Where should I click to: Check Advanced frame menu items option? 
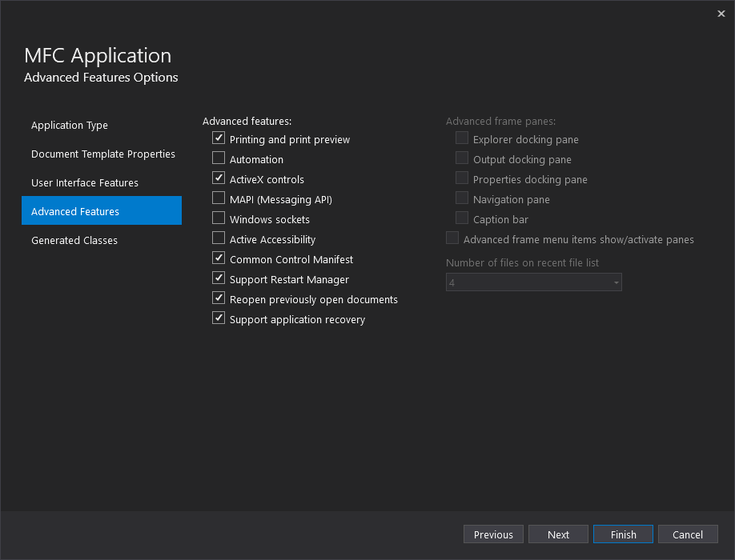(x=452, y=238)
